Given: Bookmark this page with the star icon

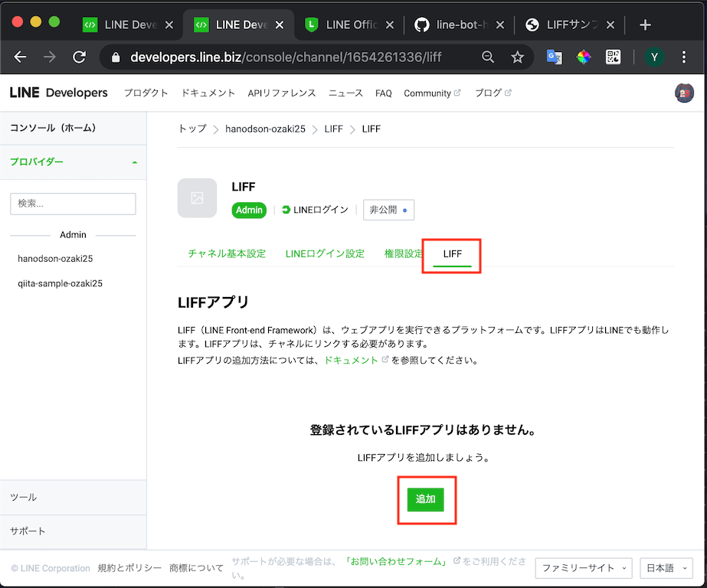Looking at the screenshot, I should 517,57.
